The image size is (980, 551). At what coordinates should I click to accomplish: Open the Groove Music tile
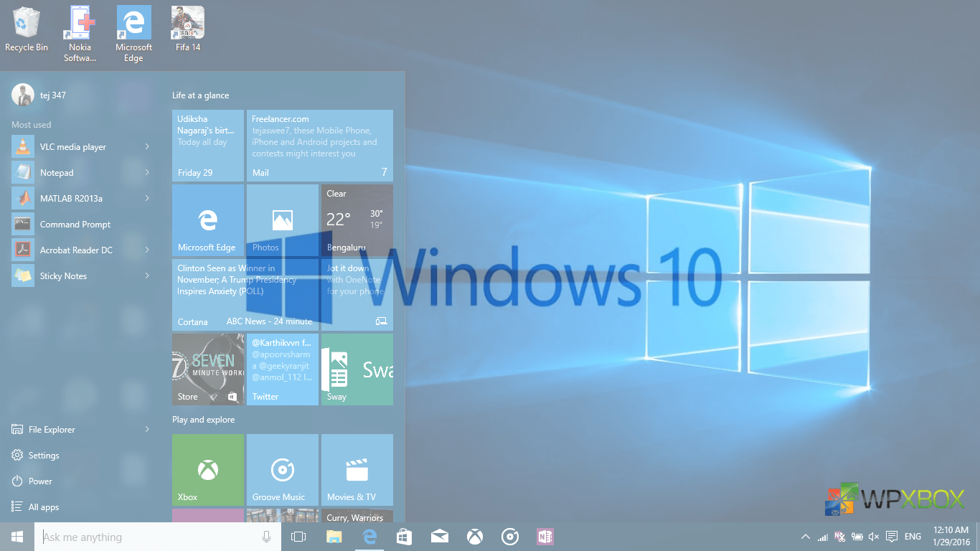pyautogui.click(x=283, y=470)
